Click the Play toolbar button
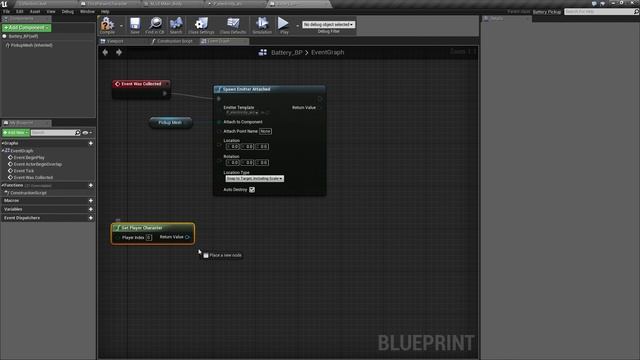 coord(283,25)
